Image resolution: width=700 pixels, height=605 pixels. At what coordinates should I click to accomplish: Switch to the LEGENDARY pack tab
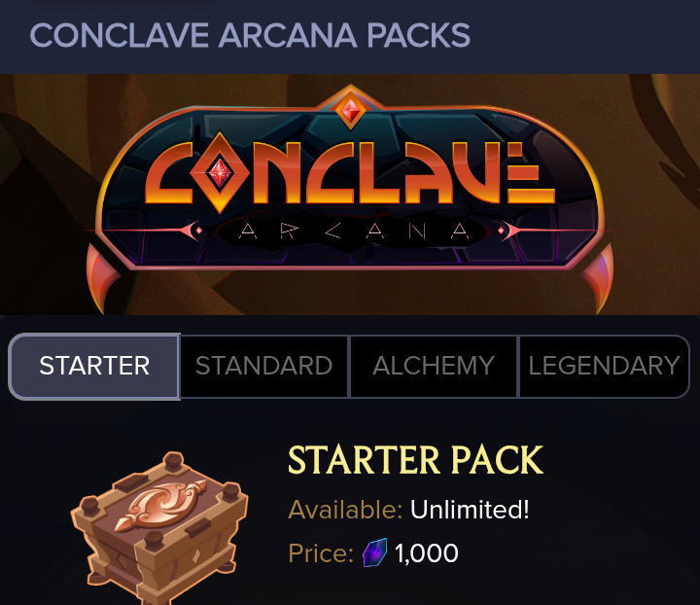point(604,366)
